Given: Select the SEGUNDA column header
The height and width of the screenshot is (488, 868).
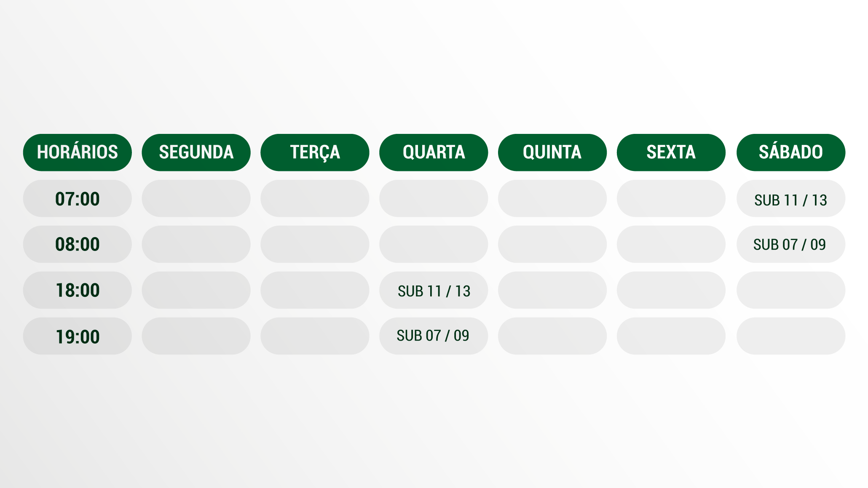Looking at the screenshot, I should (x=196, y=152).
